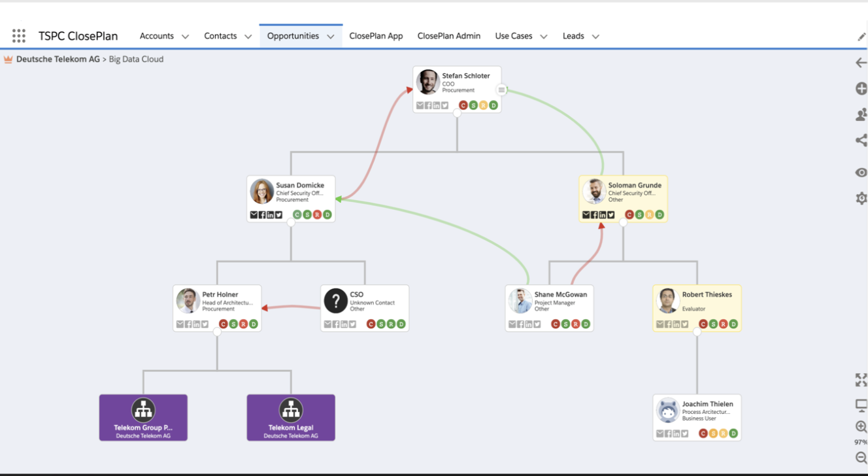Image resolution: width=868 pixels, height=476 pixels.
Task: Collapse branch via circle under Petr Holner
Action: (217, 331)
